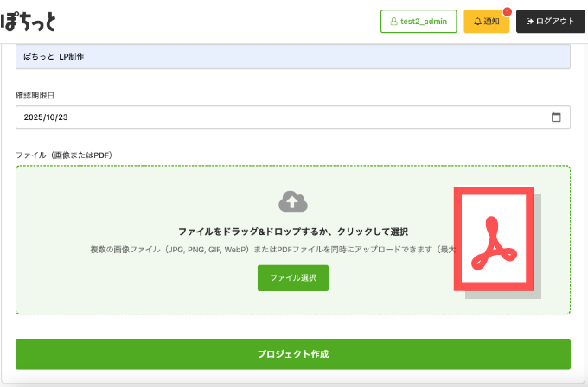Open the 通知 notifications button

pyautogui.click(x=487, y=22)
